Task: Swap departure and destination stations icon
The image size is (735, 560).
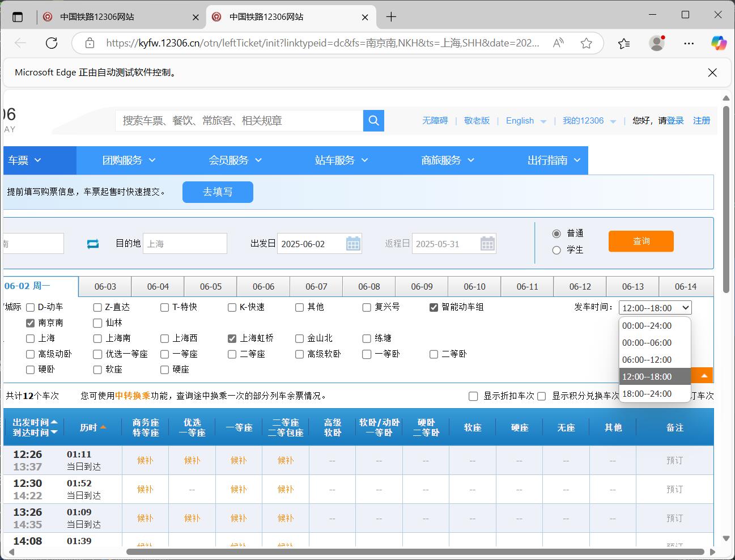Action: coord(93,244)
